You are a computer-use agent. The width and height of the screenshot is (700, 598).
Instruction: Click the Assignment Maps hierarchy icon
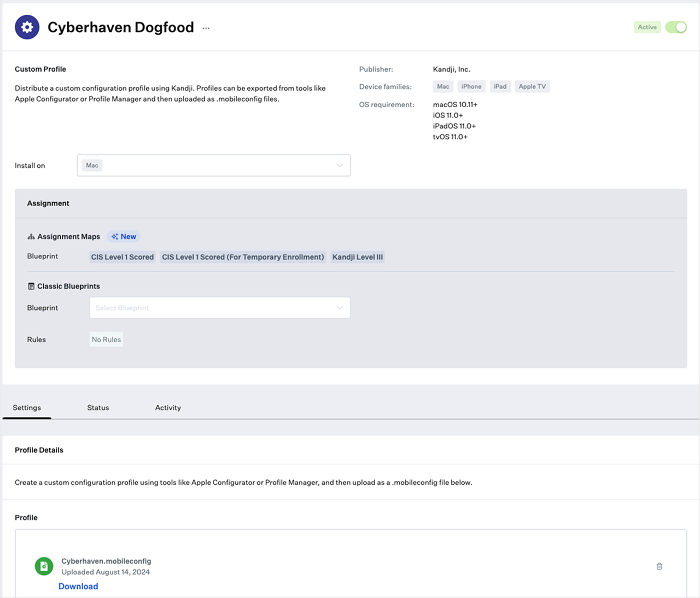click(31, 237)
